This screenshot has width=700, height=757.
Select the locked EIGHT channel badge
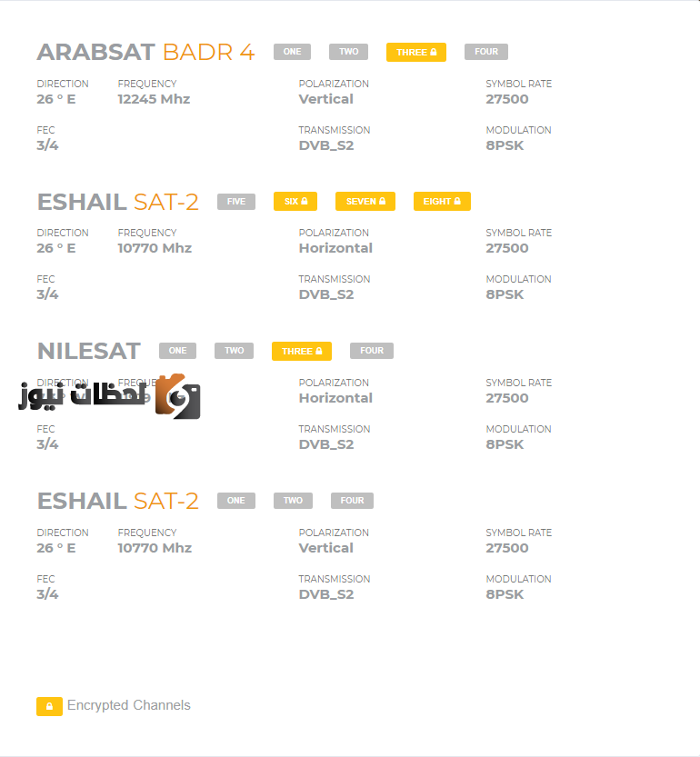point(442,202)
